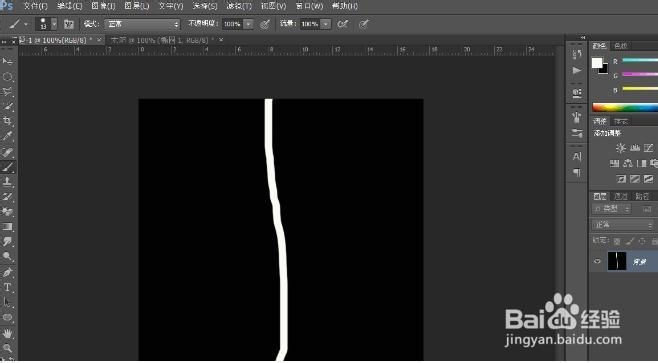
Task: Select the Zoom tool
Action: click(x=7, y=348)
